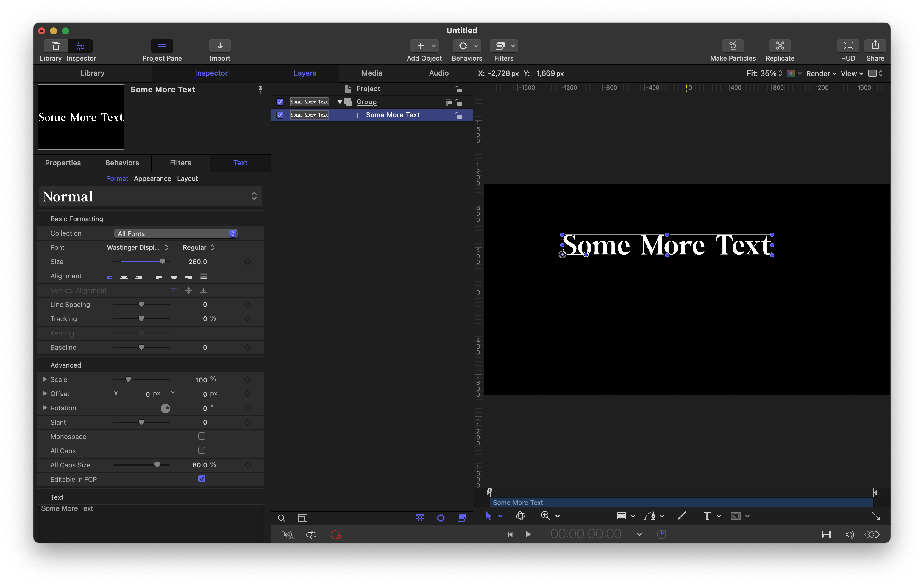Open the Appearance text pane
The width and height of the screenshot is (924, 587).
[x=152, y=178]
